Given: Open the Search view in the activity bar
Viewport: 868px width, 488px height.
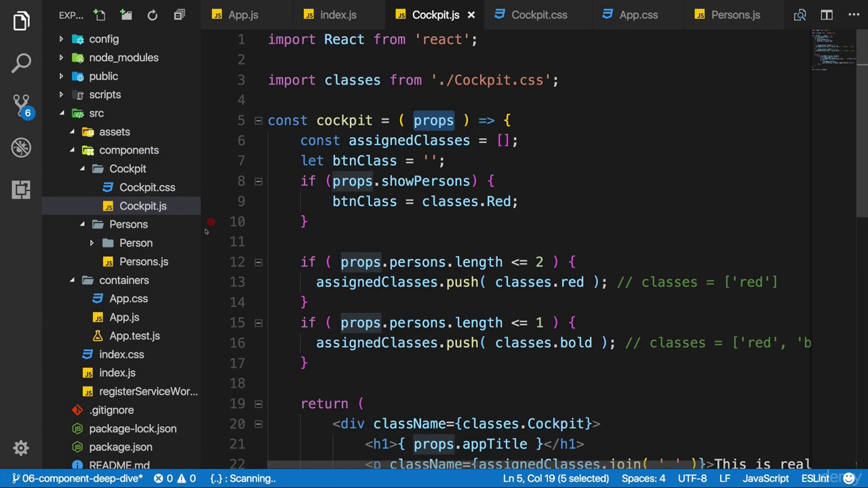Looking at the screenshot, I should (21, 63).
